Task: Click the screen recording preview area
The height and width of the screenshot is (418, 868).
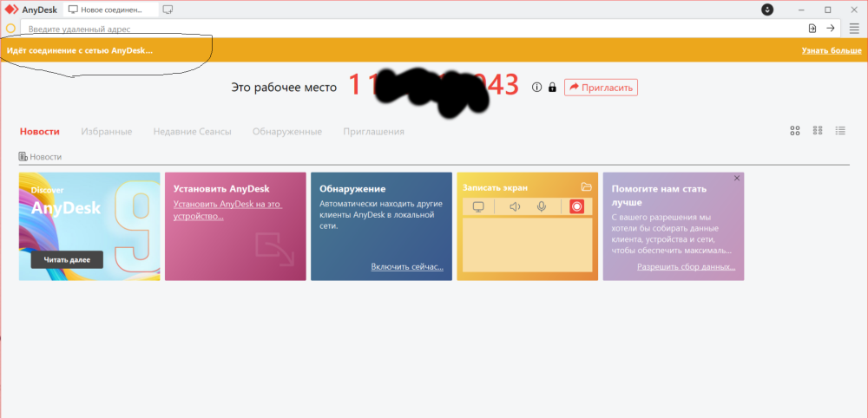Action: (x=528, y=245)
